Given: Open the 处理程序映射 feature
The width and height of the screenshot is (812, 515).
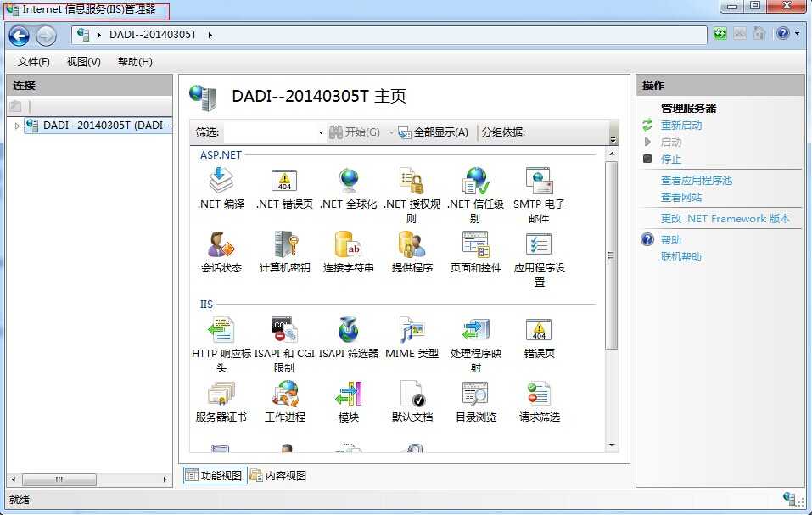Looking at the screenshot, I should point(475,344).
